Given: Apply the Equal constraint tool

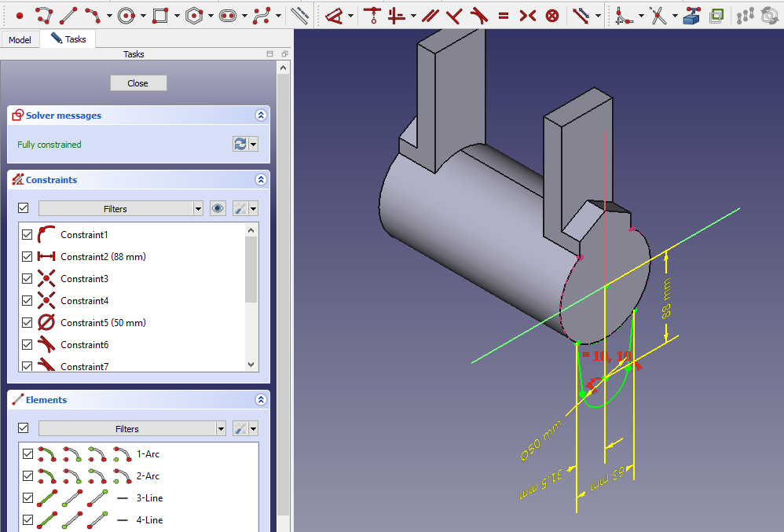Looking at the screenshot, I should [503, 15].
